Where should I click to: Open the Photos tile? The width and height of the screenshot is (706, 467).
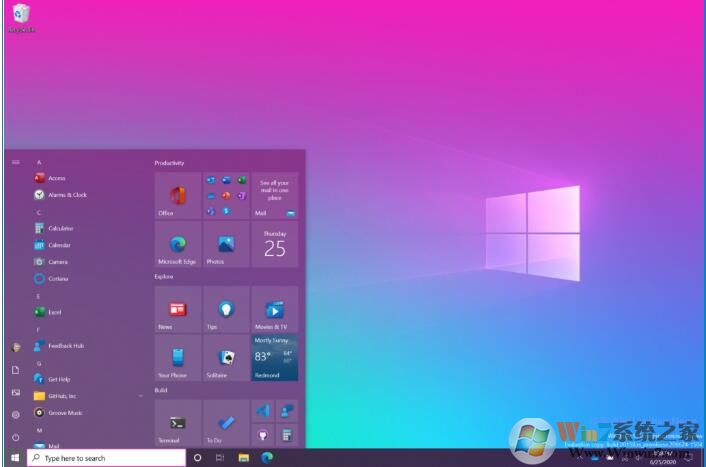pos(226,244)
